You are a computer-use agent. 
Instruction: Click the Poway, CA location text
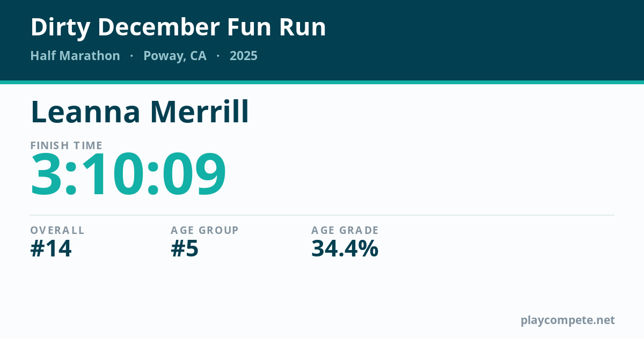(x=175, y=56)
